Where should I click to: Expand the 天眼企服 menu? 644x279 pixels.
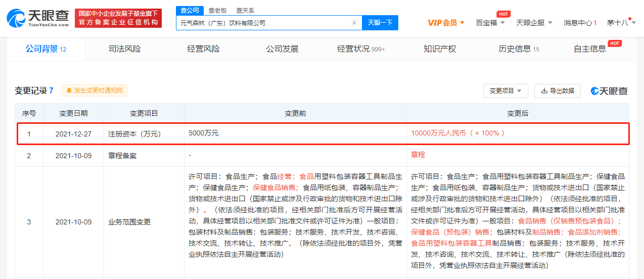click(534, 23)
